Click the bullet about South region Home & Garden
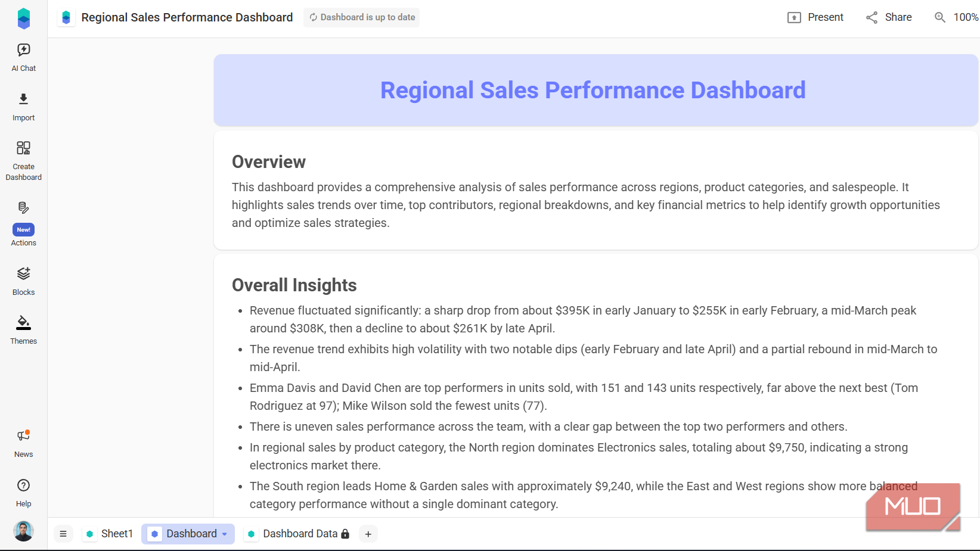The width and height of the screenshot is (980, 551). click(x=584, y=495)
